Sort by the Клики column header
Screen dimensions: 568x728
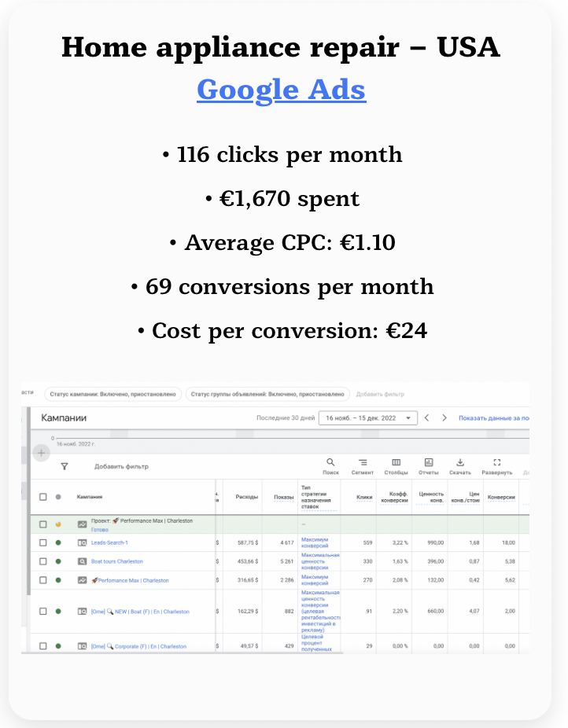(x=364, y=497)
